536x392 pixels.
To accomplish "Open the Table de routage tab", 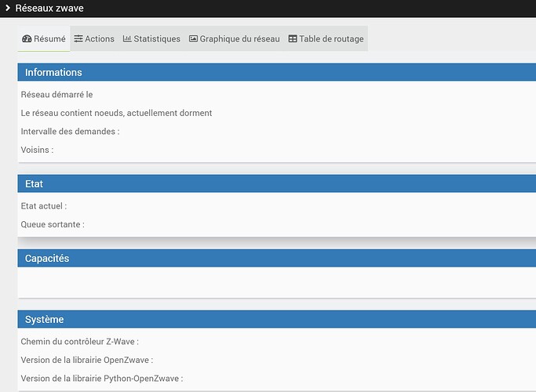I will [326, 38].
